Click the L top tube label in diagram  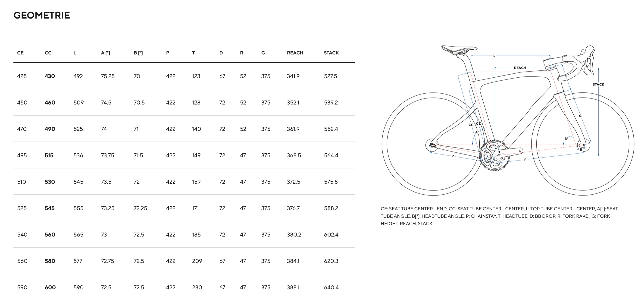click(494, 56)
